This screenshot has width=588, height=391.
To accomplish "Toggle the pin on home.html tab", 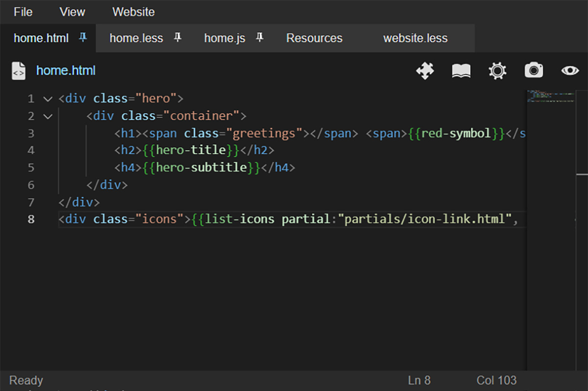I will (83, 37).
